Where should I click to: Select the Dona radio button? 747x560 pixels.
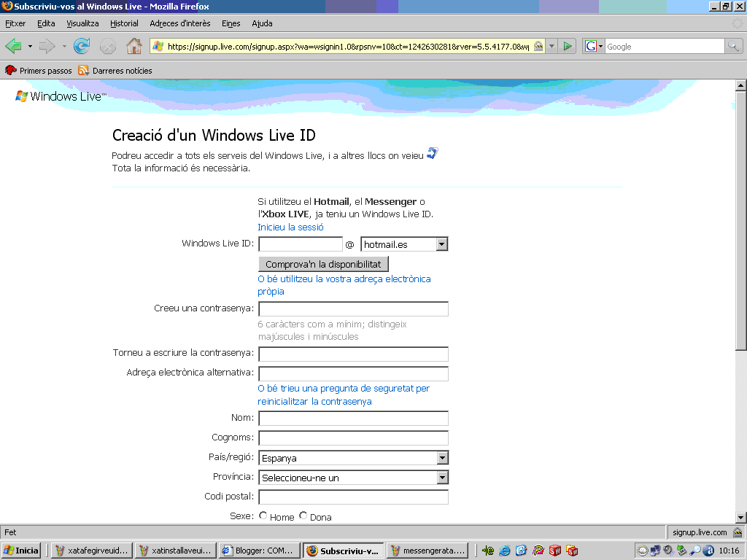click(303, 516)
